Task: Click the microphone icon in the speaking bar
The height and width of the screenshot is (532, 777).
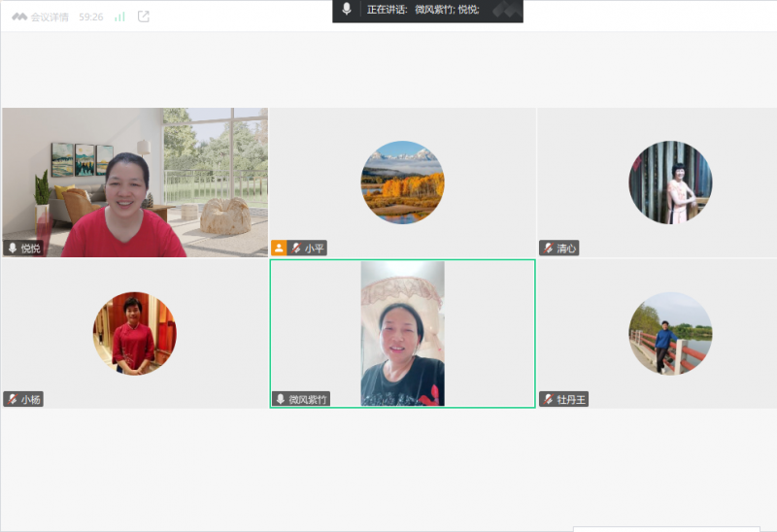Action: 347,10
